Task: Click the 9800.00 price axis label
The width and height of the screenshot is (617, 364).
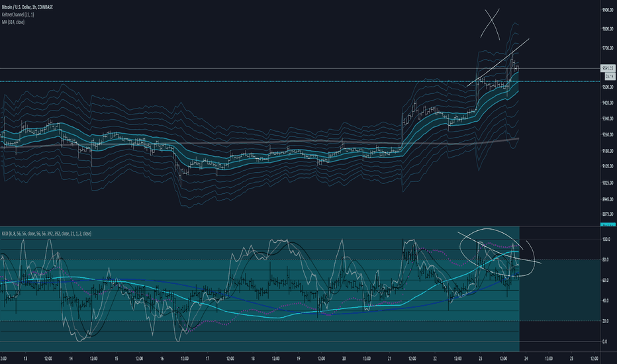Action: [608, 29]
